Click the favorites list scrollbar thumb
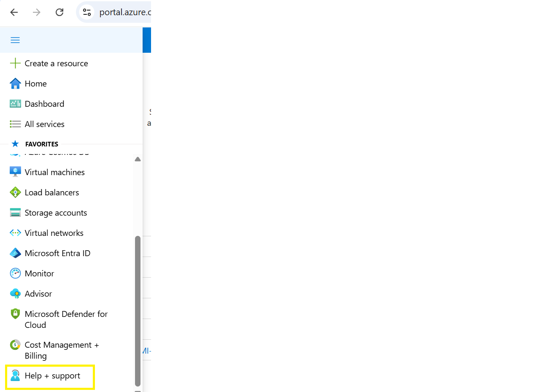This screenshot has width=543, height=392. click(x=138, y=311)
